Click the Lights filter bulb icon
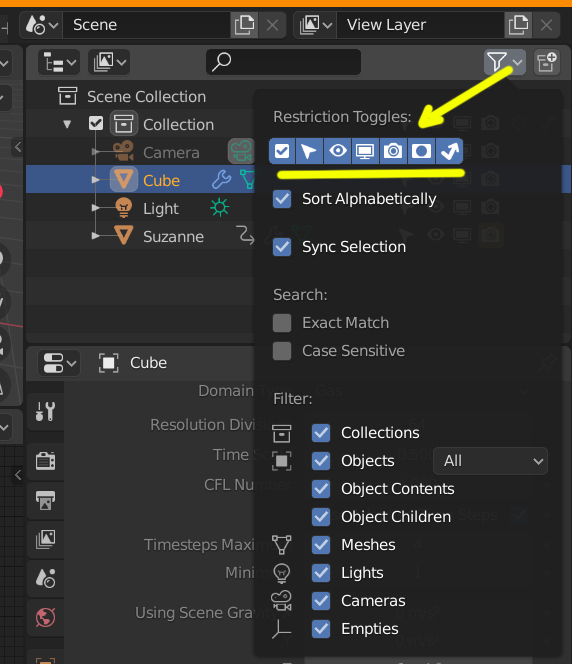The image size is (572, 664). click(x=282, y=573)
